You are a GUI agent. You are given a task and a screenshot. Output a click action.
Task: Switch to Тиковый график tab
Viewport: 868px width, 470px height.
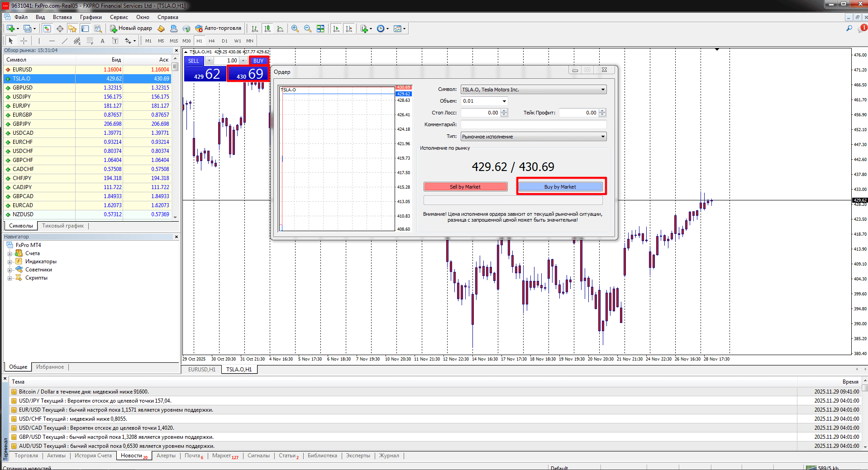(x=63, y=226)
